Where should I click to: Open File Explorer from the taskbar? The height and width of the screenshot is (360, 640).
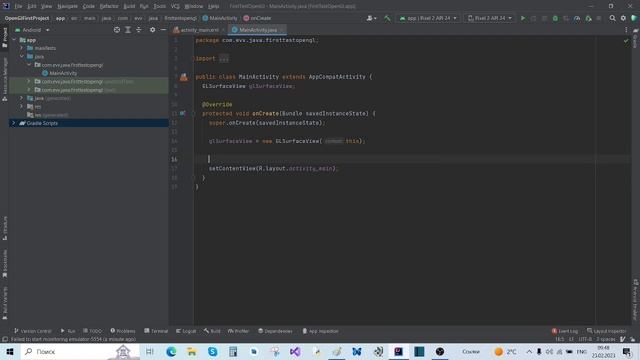(191, 351)
